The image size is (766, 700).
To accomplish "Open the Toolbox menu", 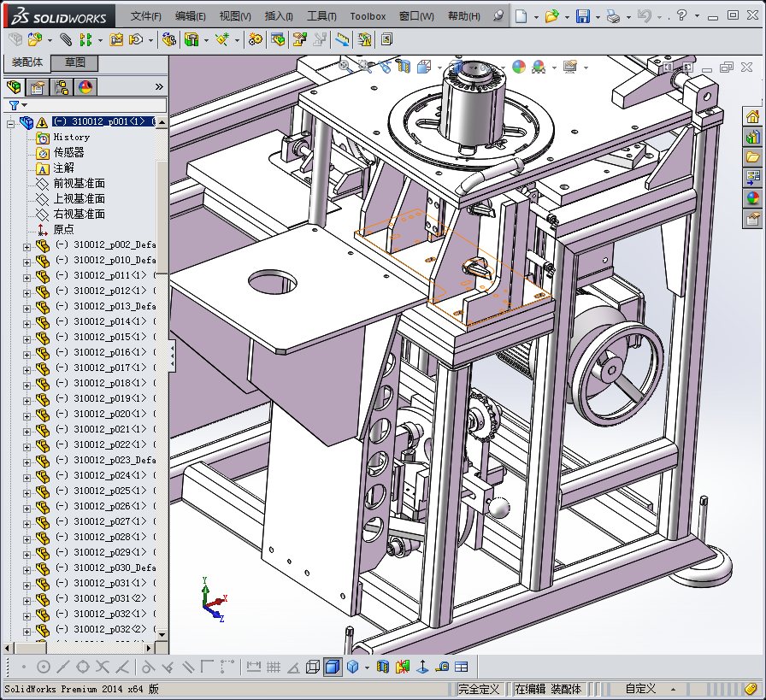I will [368, 16].
